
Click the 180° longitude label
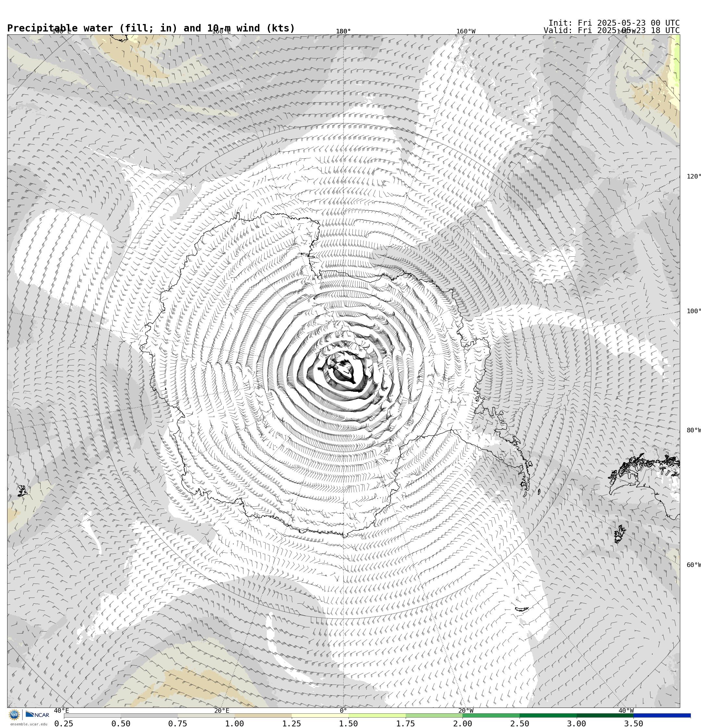[343, 31]
